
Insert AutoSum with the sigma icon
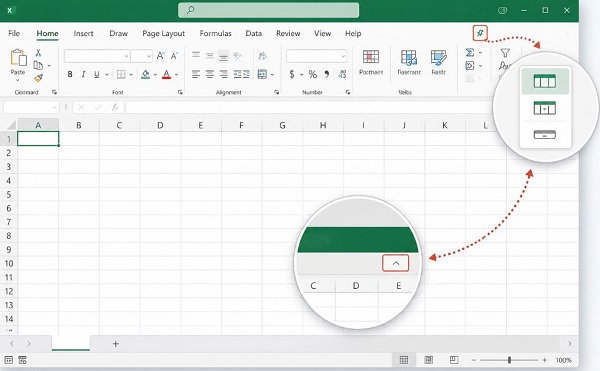[470, 52]
